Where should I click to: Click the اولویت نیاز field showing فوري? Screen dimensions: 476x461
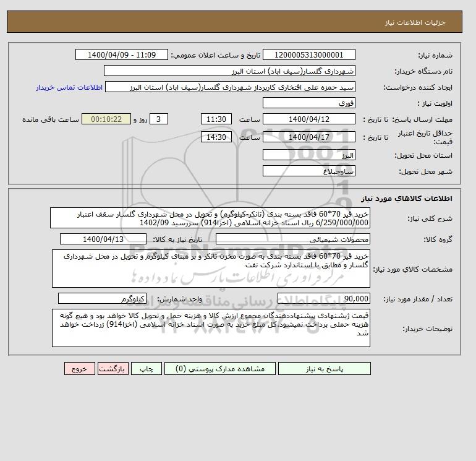coord(308,103)
